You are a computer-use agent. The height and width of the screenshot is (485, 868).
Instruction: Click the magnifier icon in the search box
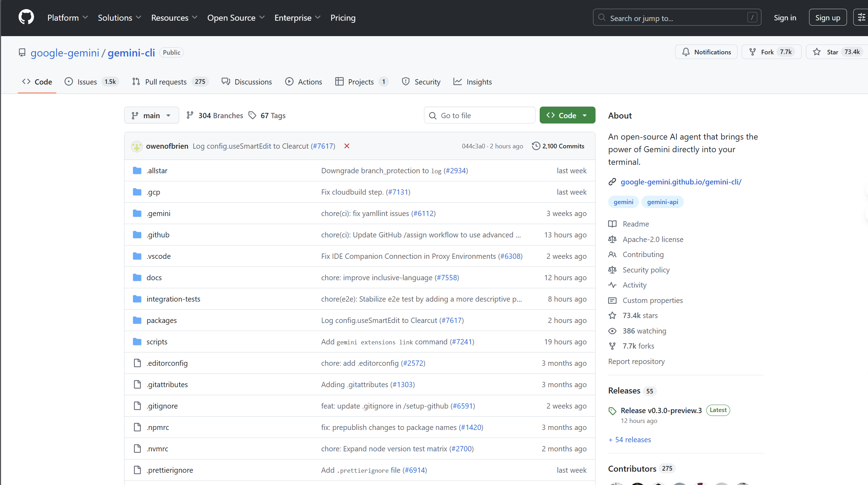tap(602, 18)
